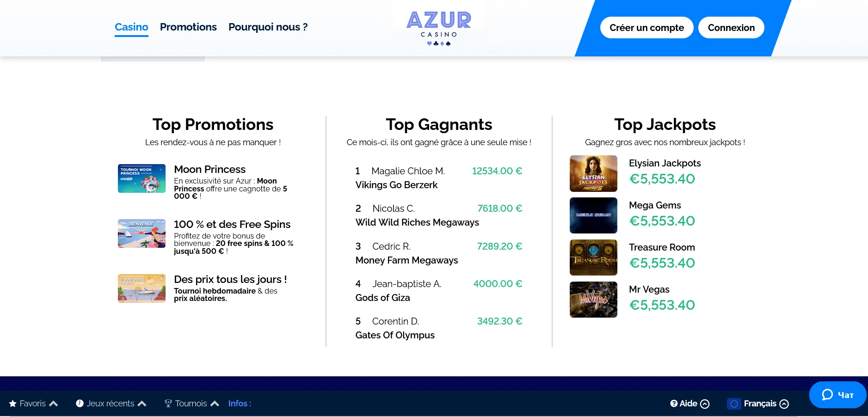Viewport: 868px width, 417px height.
Task: Go to the Promotions menu item
Action: click(x=188, y=27)
